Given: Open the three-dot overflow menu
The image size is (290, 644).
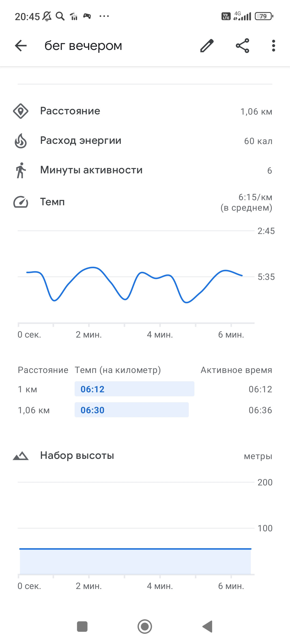Looking at the screenshot, I should [273, 46].
